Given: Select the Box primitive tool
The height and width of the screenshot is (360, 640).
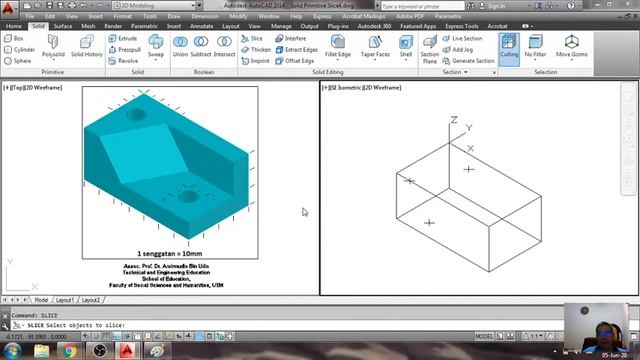Looking at the screenshot, I should pos(13,38).
